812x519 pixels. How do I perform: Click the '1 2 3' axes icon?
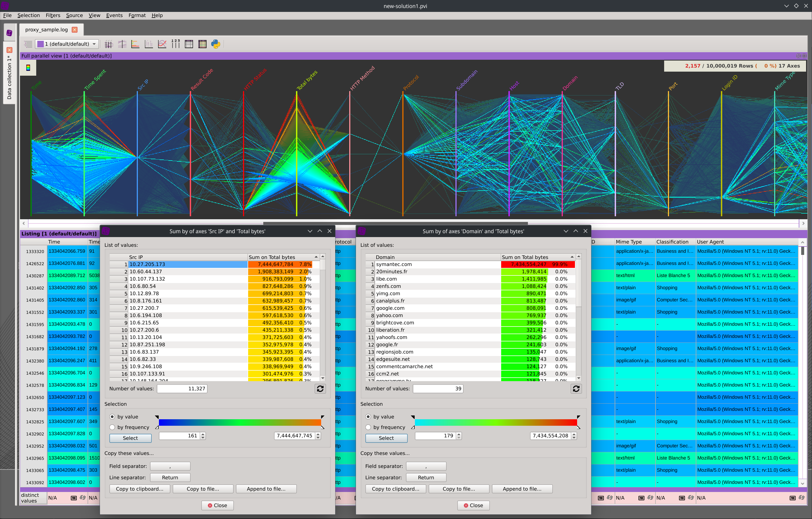pyautogui.click(x=176, y=44)
